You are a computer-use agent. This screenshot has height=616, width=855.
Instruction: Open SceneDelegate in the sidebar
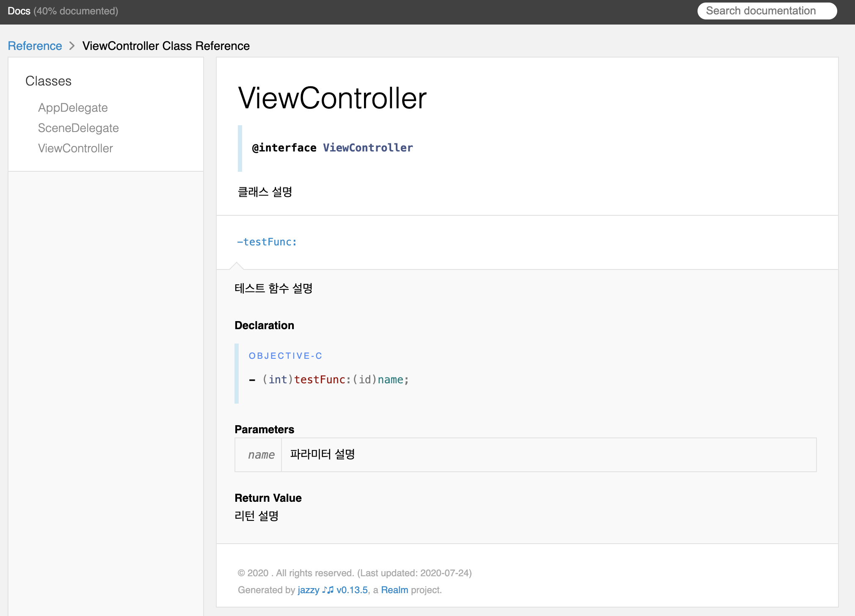pos(78,128)
